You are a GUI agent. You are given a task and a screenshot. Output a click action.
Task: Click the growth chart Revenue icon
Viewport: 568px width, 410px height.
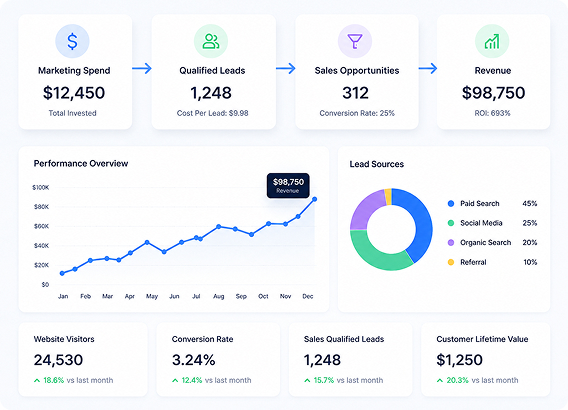492,41
